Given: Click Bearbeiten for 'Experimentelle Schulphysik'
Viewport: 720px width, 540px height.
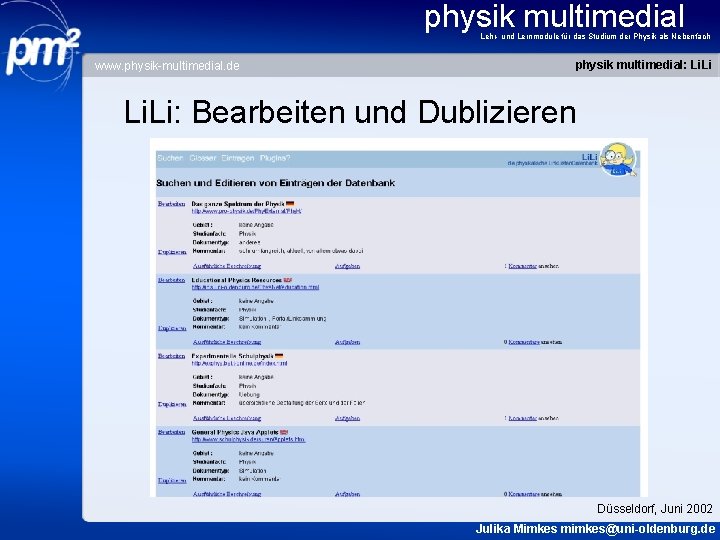Looking at the screenshot, I should click(171, 356).
